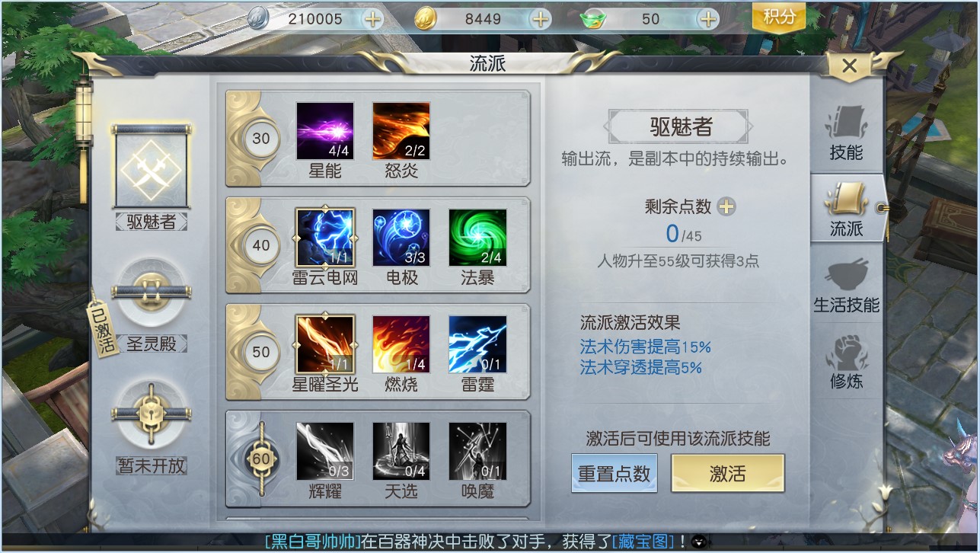Open the 技能 tab

click(846, 133)
